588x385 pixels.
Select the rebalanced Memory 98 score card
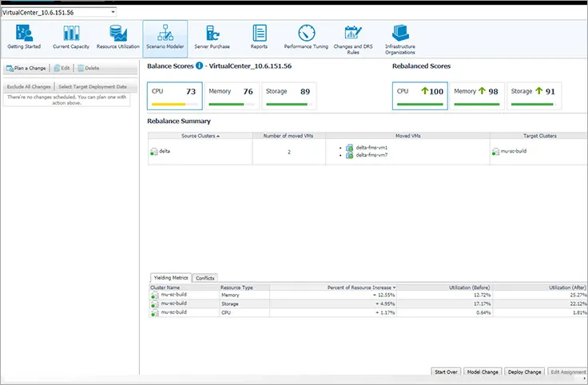tap(476, 96)
